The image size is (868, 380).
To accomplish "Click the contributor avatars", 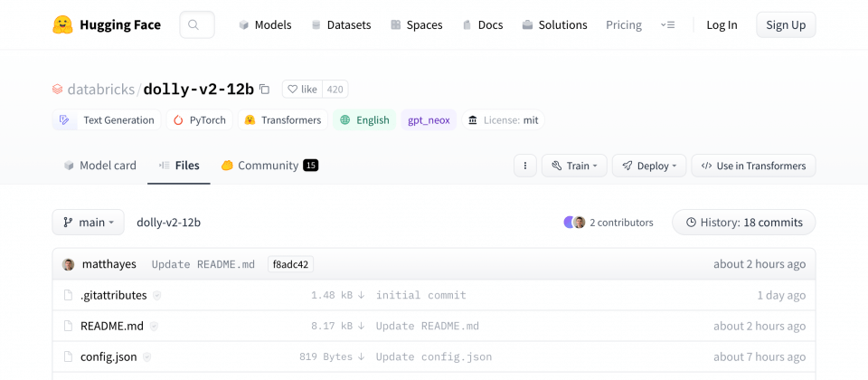I will coord(575,223).
